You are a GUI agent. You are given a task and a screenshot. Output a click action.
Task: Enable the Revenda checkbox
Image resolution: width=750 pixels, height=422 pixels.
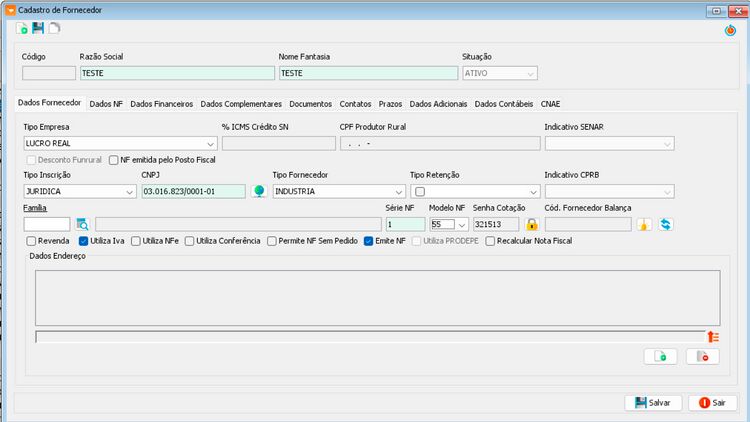click(32, 241)
